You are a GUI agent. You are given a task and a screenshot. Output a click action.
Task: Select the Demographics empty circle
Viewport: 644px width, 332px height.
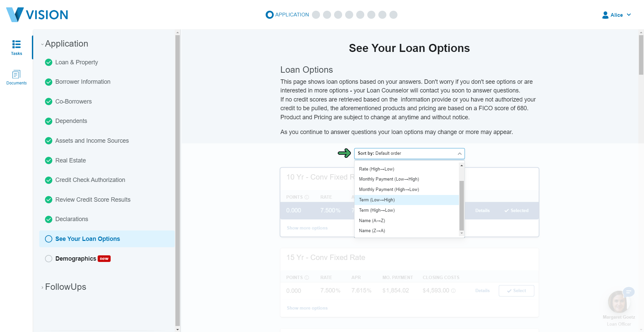pyautogui.click(x=49, y=259)
